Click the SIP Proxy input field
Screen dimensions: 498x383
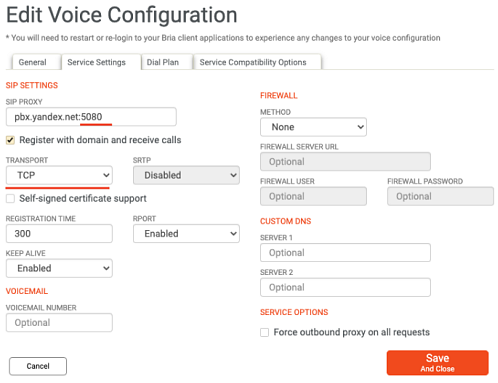[91, 117]
